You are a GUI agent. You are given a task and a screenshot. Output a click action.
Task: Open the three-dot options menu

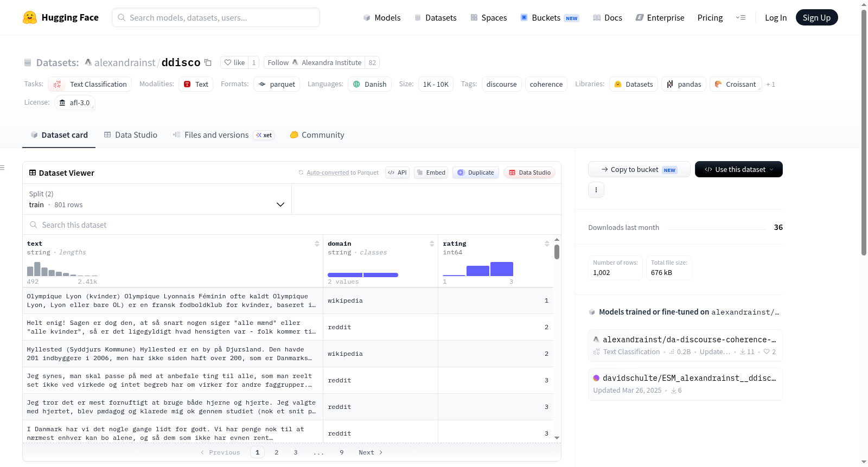(x=596, y=190)
